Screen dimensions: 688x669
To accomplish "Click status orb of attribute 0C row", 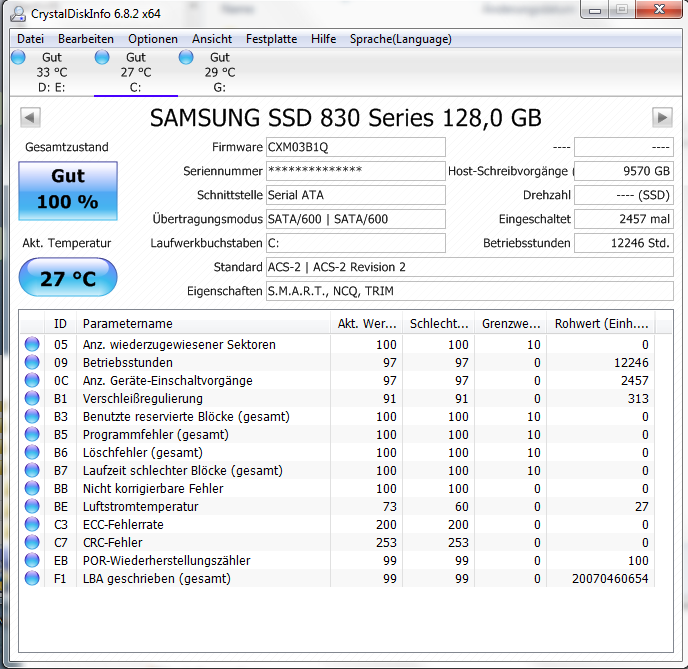I will pos(32,380).
